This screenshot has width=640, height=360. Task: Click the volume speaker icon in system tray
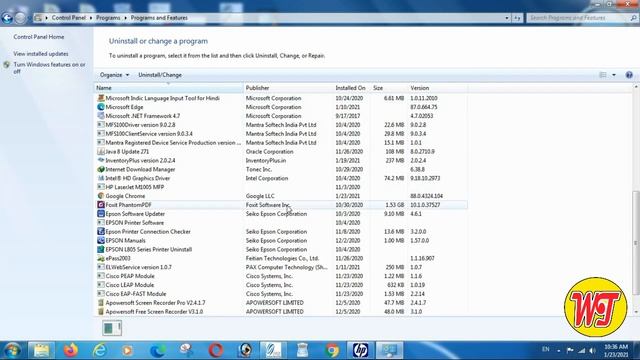click(x=592, y=350)
